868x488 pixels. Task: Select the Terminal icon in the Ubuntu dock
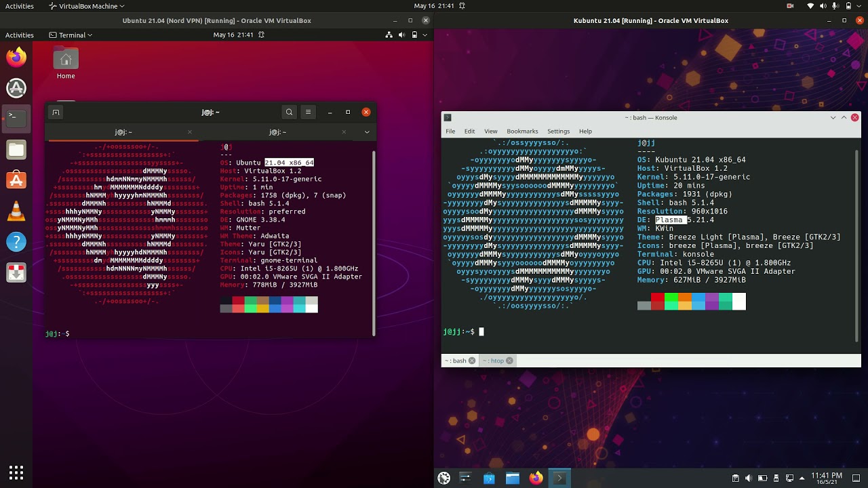[16, 118]
